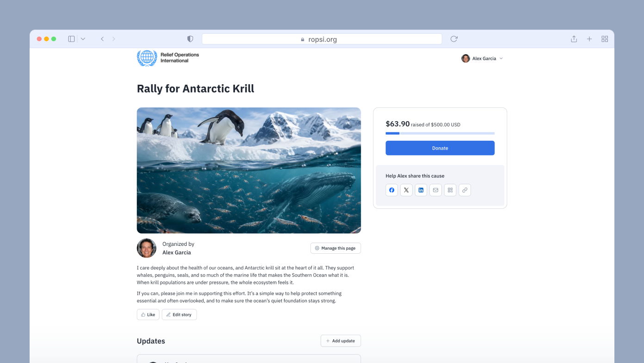The image size is (644, 363).
Task: Edit the fundraiser story
Action: click(x=179, y=315)
